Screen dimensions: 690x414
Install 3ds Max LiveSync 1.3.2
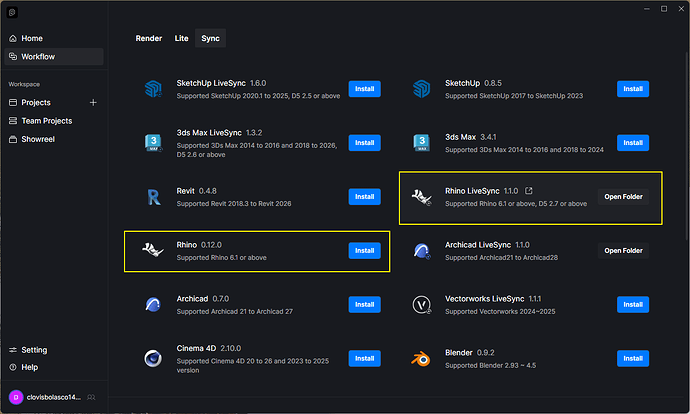(x=364, y=143)
